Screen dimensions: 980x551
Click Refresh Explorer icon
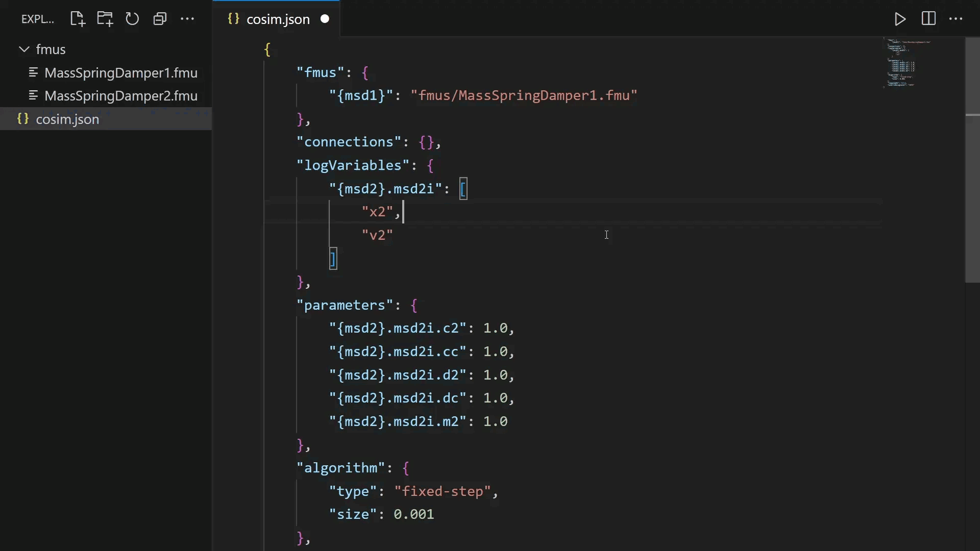pyautogui.click(x=133, y=19)
